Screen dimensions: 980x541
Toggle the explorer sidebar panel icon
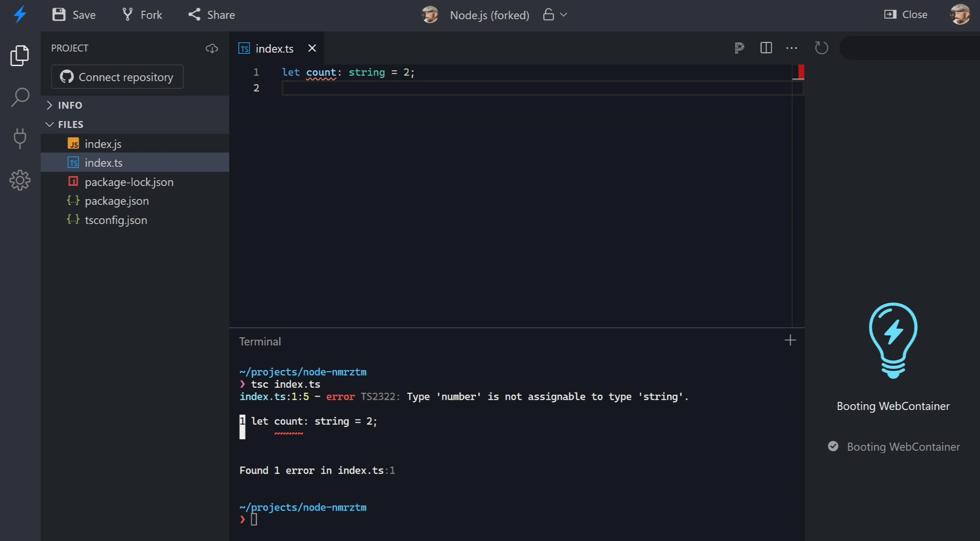pos(19,55)
